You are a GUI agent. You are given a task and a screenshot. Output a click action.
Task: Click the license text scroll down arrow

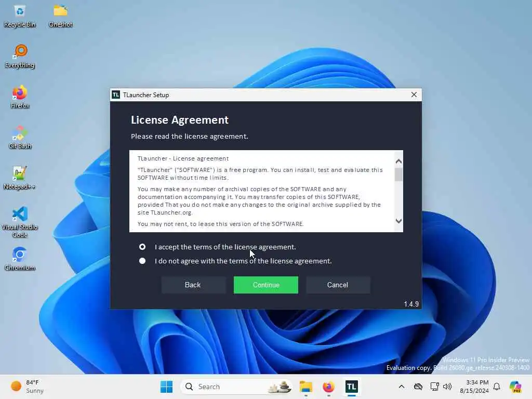click(x=398, y=221)
